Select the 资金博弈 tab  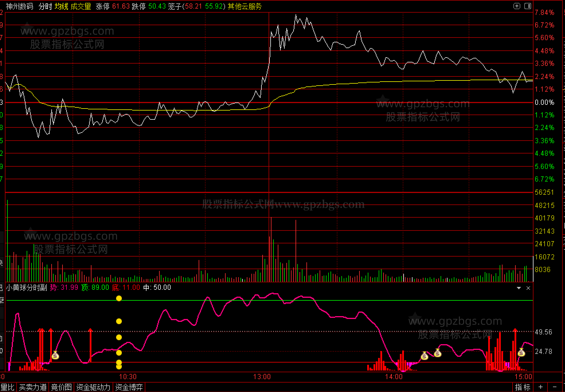point(129,387)
